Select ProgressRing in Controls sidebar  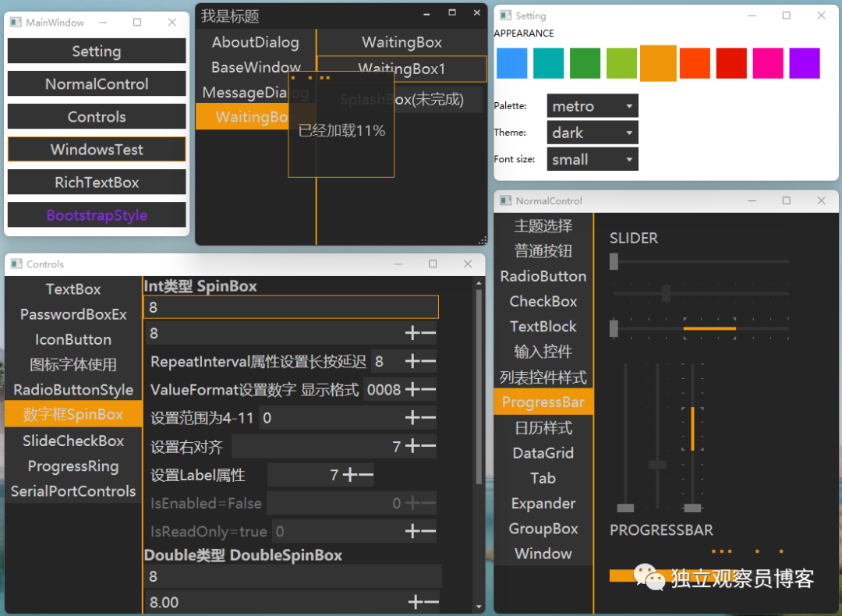click(x=73, y=466)
